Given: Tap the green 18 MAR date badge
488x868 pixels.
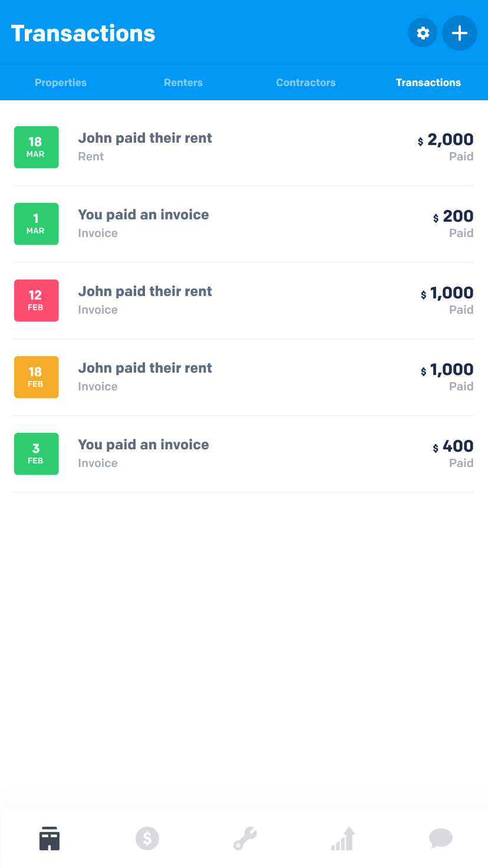Looking at the screenshot, I should click(x=37, y=147).
